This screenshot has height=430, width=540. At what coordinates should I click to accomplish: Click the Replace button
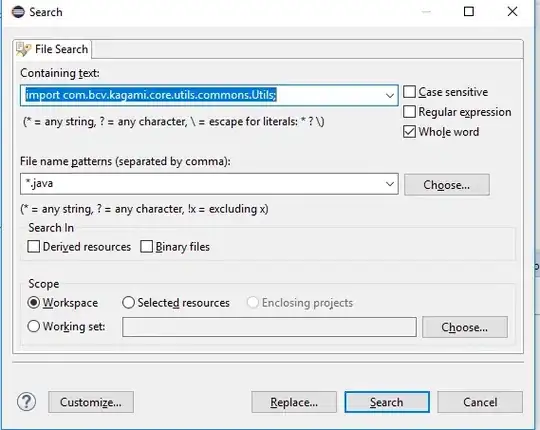pos(294,402)
